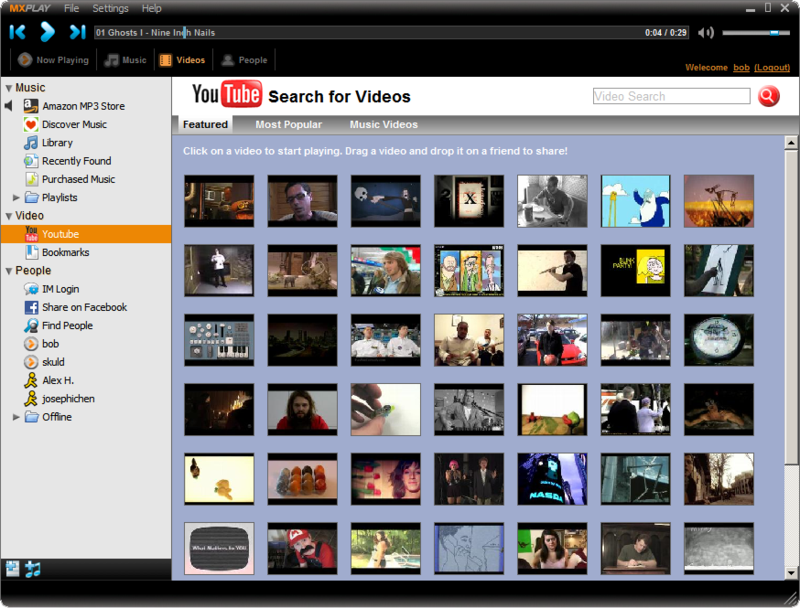Click the scrollbar down arrow
Screen dimensions: 800x608
tap(791, 573)
